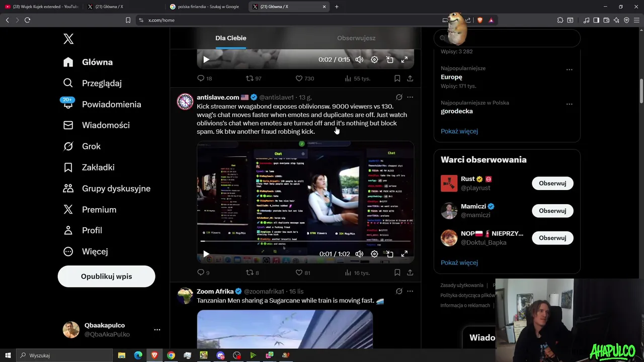
Task: Open Grok from the sidebar
Action: coord(82,146)
